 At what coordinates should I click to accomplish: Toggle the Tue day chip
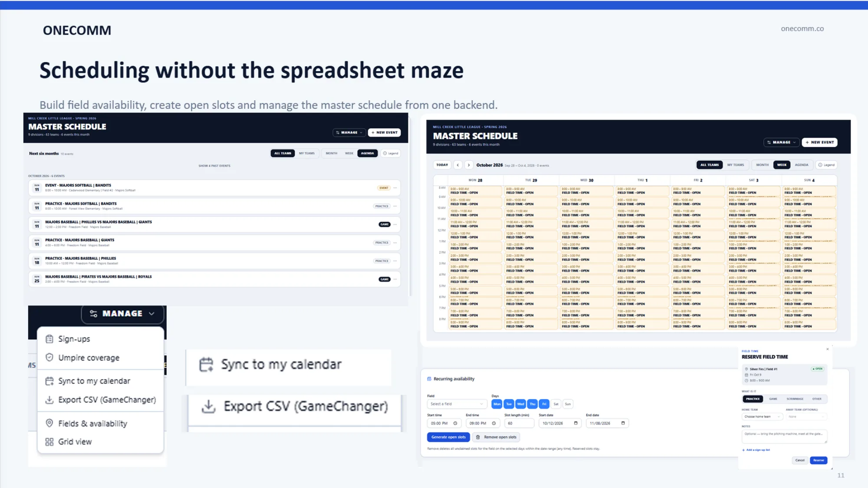click(x=509, y=404)
